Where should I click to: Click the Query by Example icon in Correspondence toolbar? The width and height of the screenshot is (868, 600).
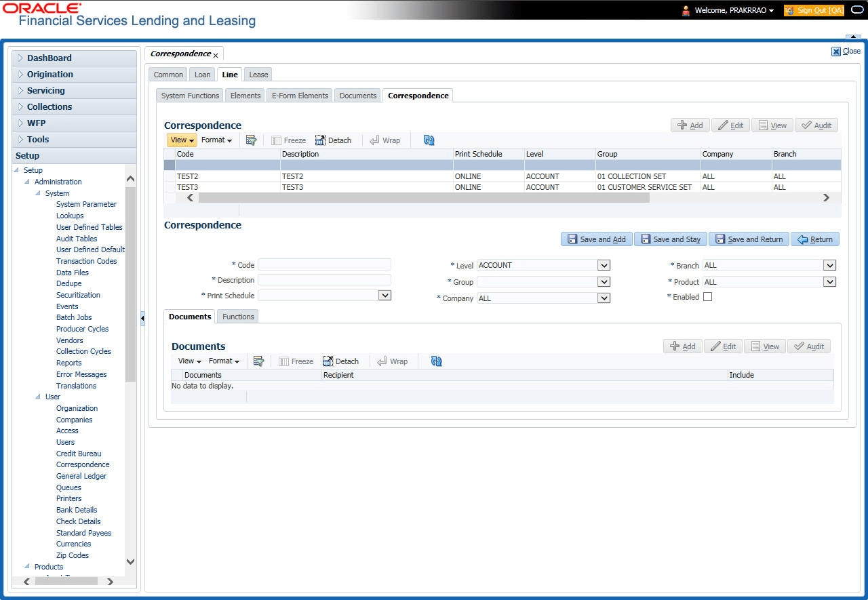click(x=251, y=140)
